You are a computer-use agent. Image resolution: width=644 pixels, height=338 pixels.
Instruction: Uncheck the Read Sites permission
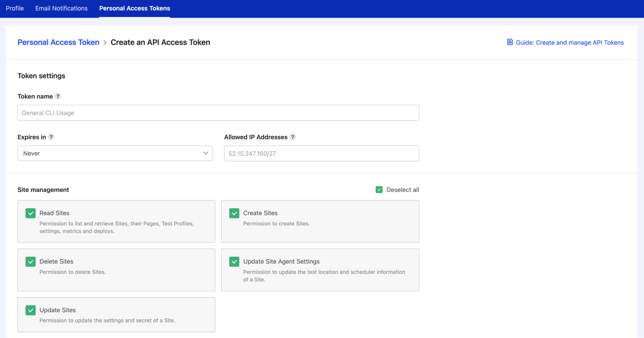[30, 213]
